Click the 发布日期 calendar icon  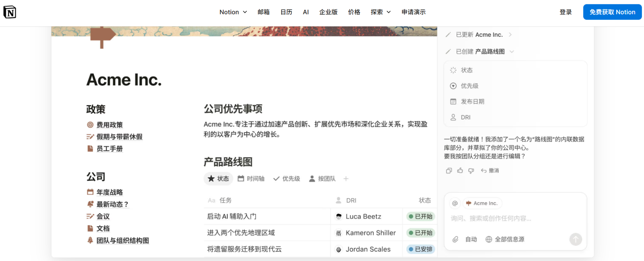click(x=453, y=102)
